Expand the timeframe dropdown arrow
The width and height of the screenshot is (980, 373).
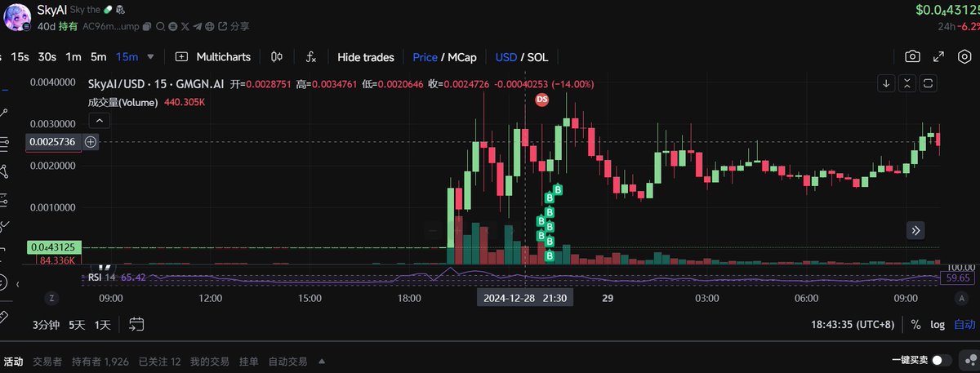pos(150,57)
